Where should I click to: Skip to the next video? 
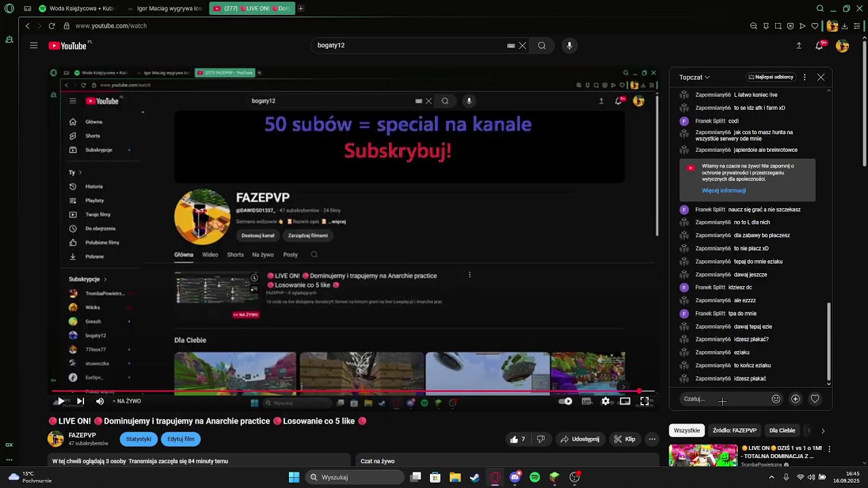coord(80,401)
